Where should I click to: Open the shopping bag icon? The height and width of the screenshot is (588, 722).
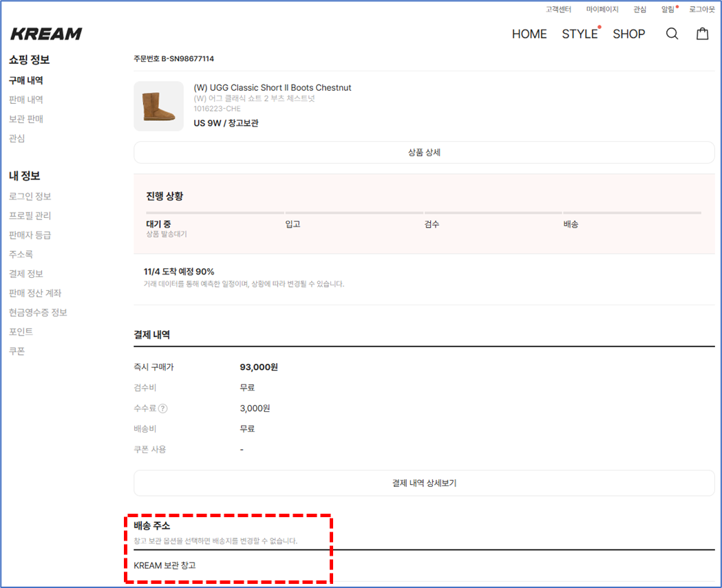click(x=702, y=34)
